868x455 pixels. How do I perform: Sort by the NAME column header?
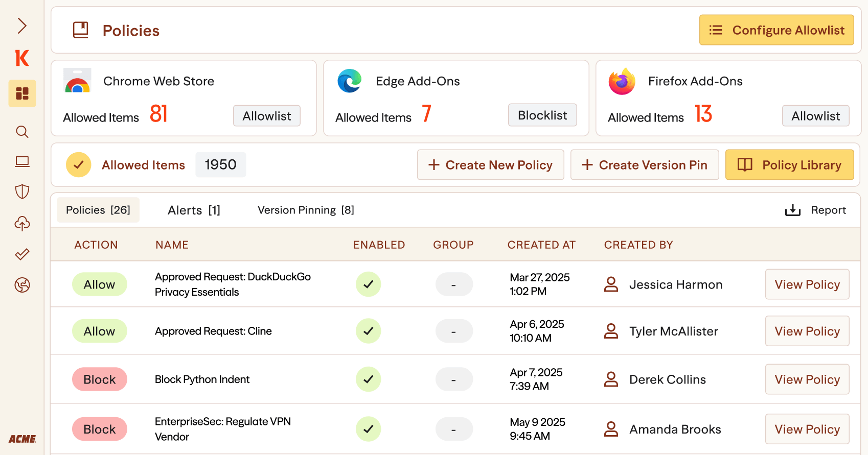click(172, 245)
